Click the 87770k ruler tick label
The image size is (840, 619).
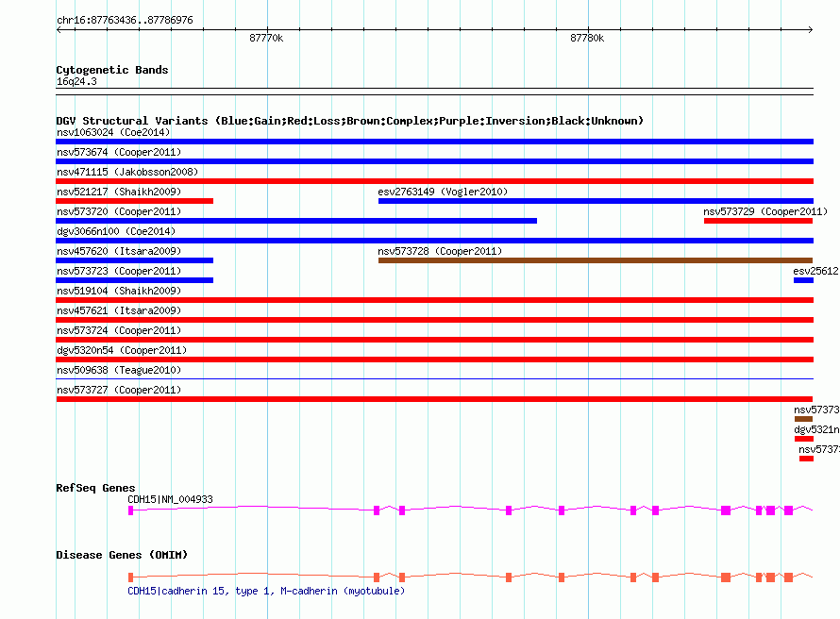pyautogui.click(x=266, y=38)
